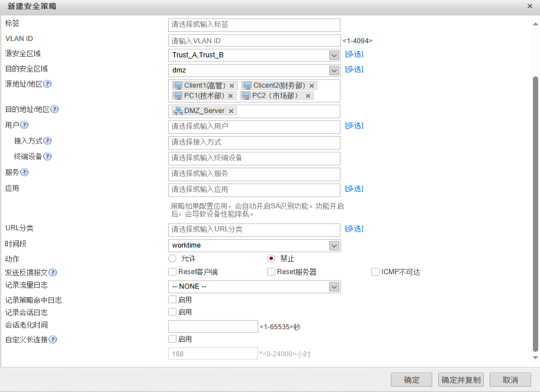Open help icon next to 终端设备

47,156
